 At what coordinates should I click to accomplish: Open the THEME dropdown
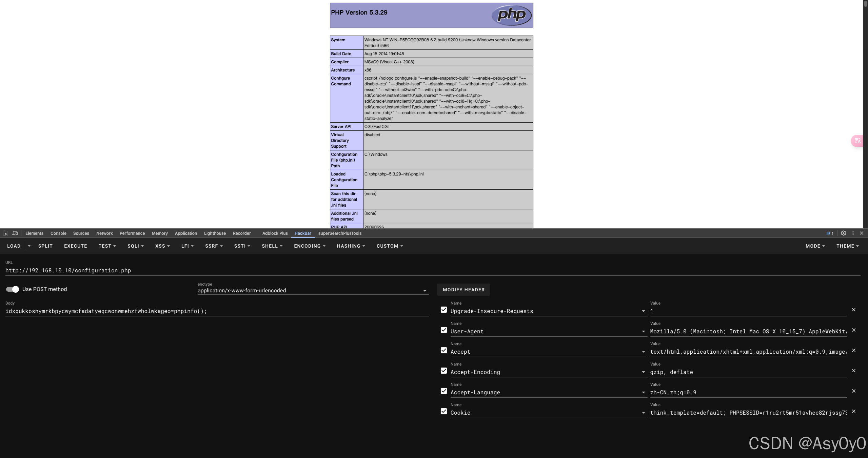pyautogui.click(x=847, y=246)
